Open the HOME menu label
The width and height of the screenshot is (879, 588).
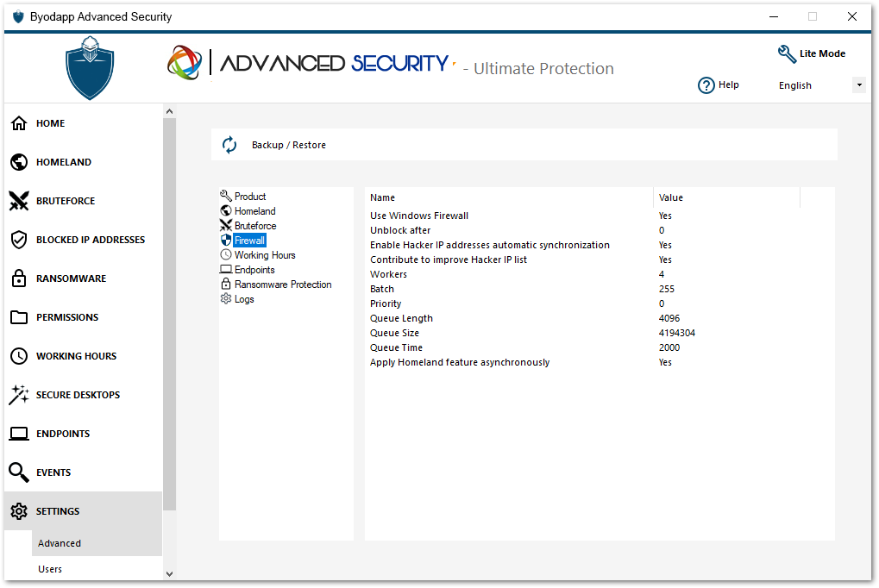tap(50, 123)
